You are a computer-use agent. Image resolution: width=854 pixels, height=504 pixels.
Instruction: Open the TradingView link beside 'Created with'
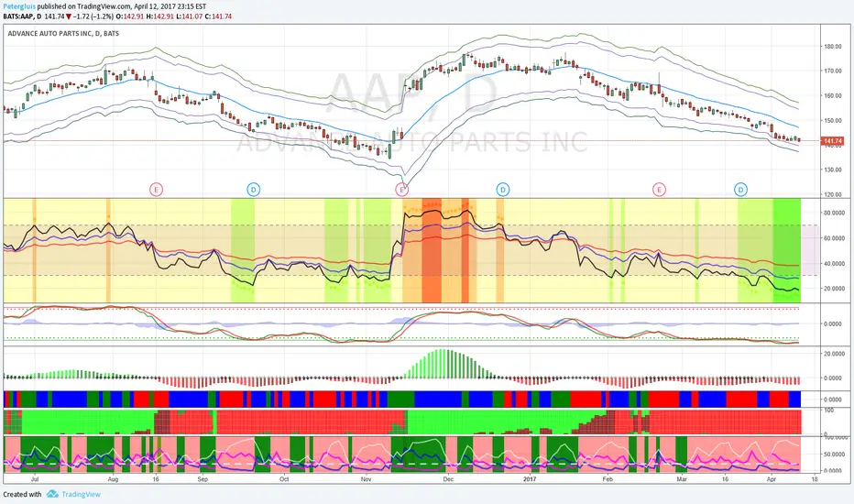[x=81, y=494]
